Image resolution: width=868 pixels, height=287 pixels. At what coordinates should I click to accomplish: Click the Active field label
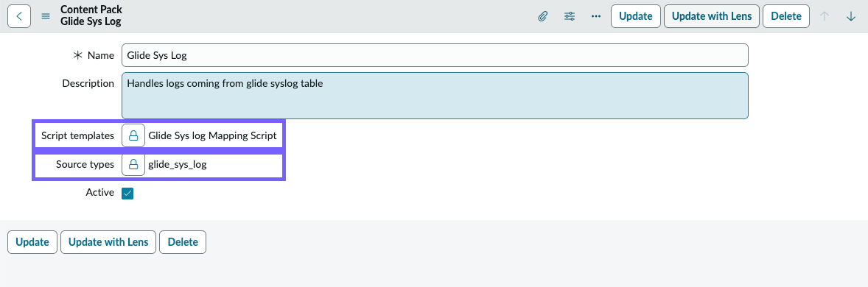click(99, 193)
